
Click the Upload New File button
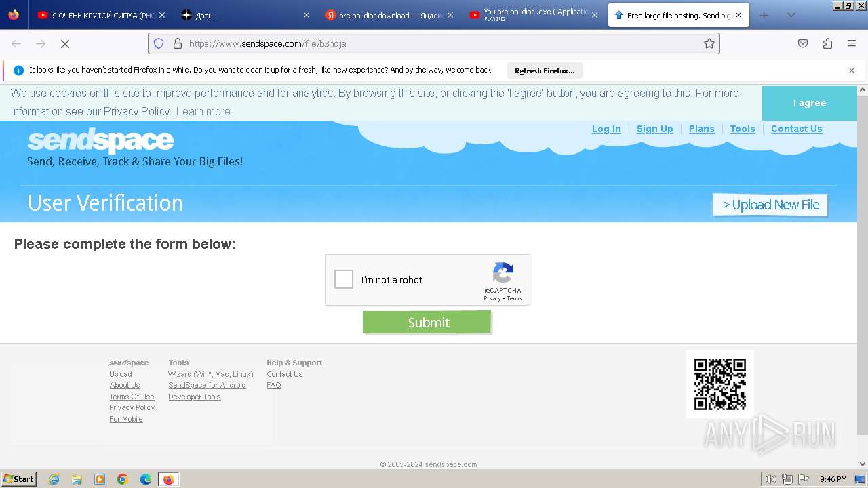[770, 205]
